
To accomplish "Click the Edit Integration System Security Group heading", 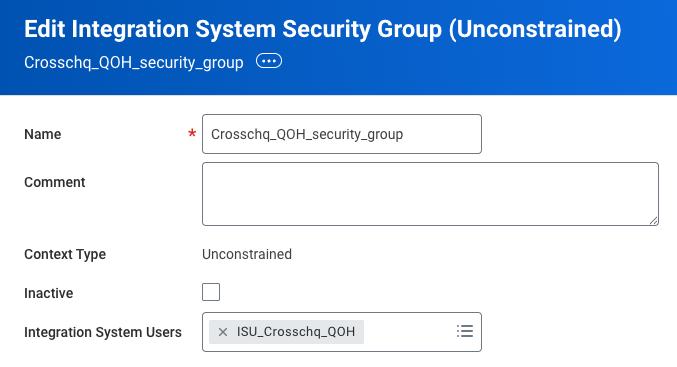I will point(323,29).
